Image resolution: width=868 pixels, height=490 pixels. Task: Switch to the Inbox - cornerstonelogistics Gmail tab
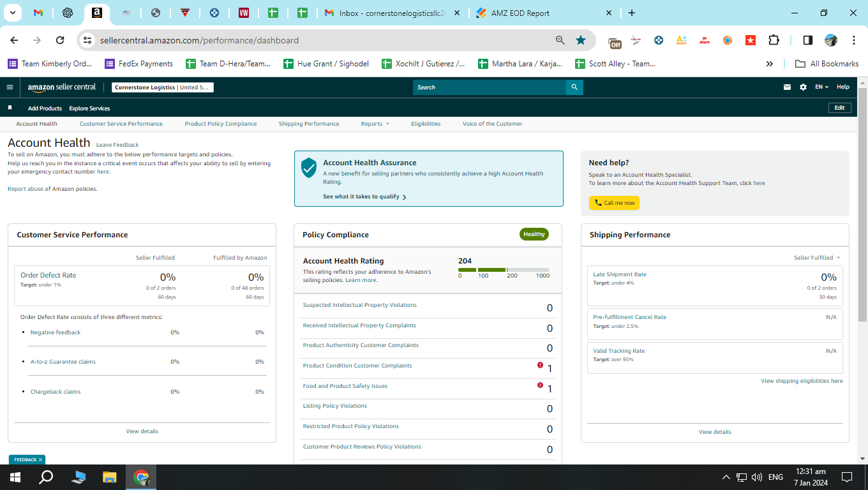click(x=393, y=13)
